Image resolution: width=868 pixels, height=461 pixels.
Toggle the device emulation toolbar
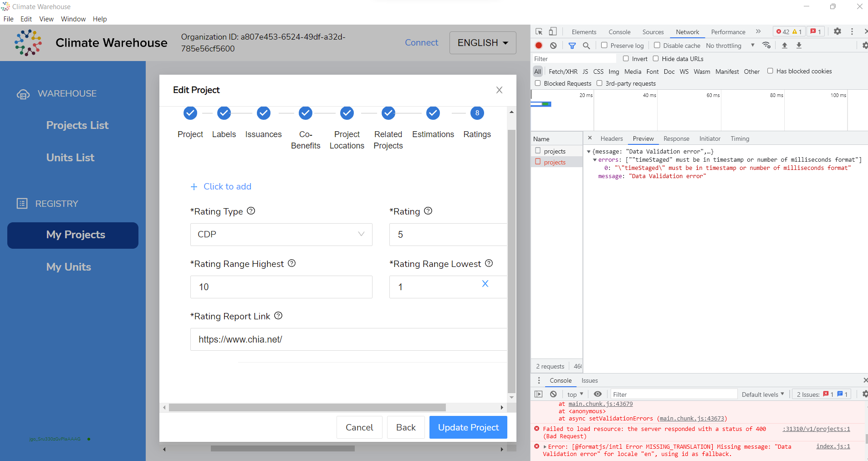tap(553, 31)
